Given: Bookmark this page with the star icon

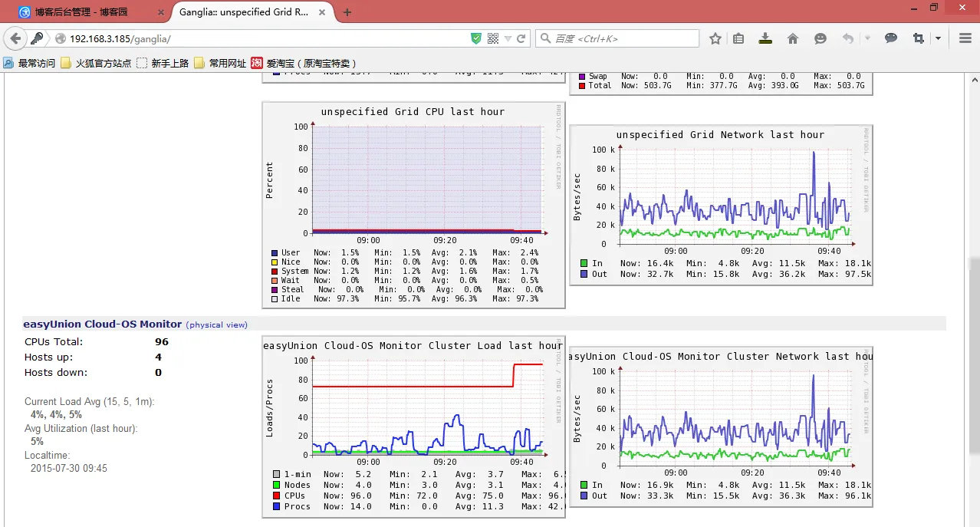Looking at the screenshot, I should click(x=715, y=38).
